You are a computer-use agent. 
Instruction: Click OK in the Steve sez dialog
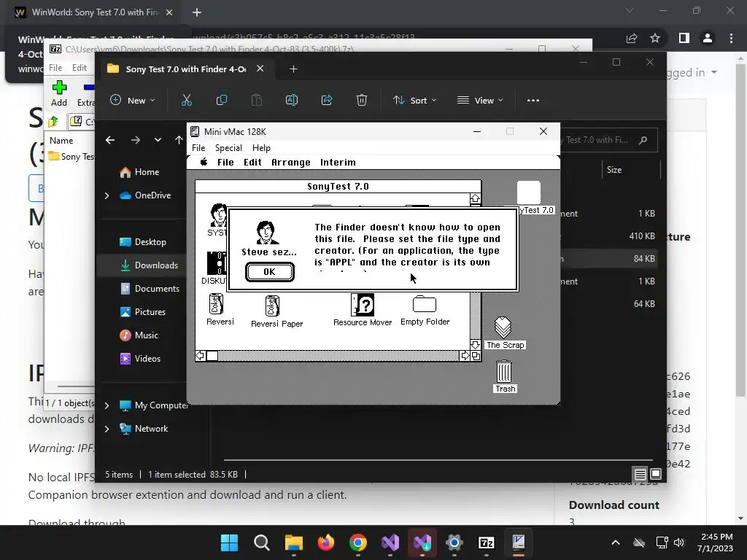pos(270,272)
